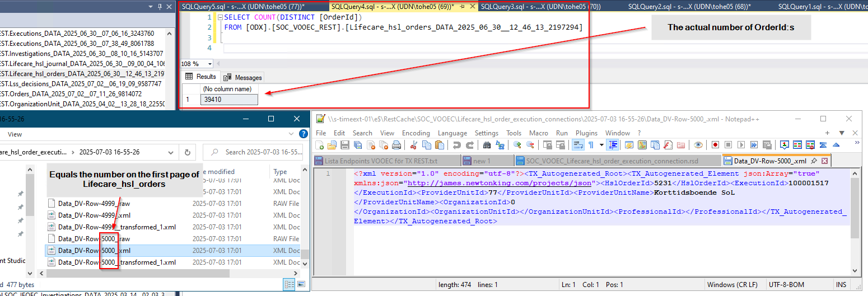Open Object Explorer panel options dropdown arrow

tap(151, 7)
